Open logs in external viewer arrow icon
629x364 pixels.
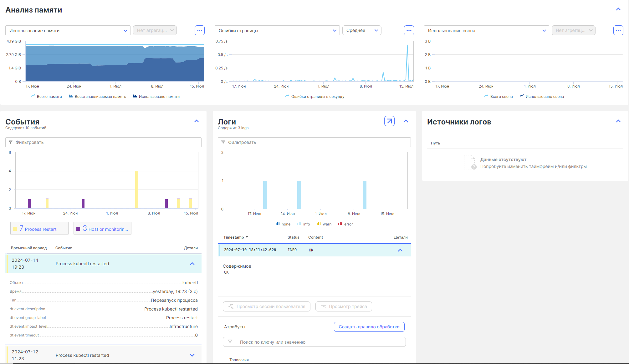[x=389, y=121]
